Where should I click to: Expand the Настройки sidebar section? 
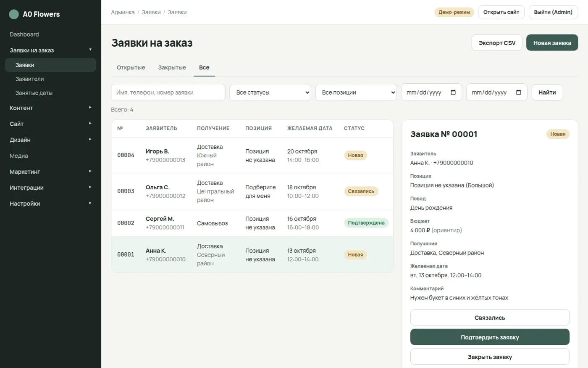click(50, 204)
